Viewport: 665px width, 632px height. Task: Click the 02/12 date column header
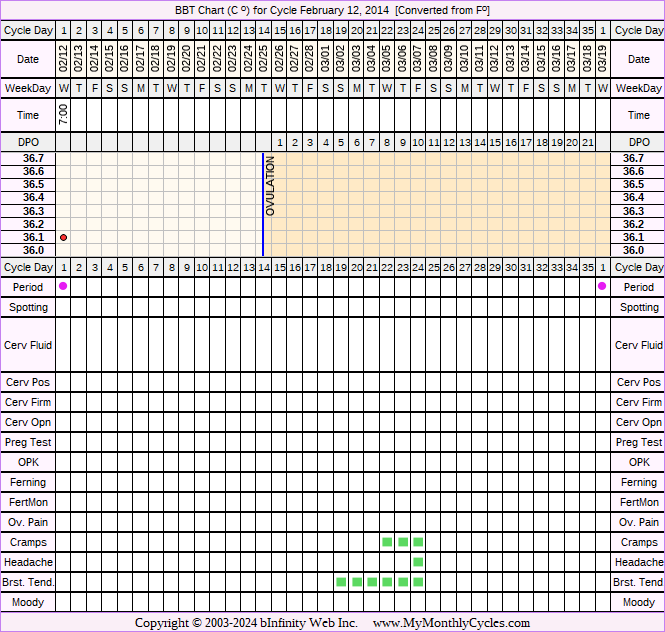[64, 59]
